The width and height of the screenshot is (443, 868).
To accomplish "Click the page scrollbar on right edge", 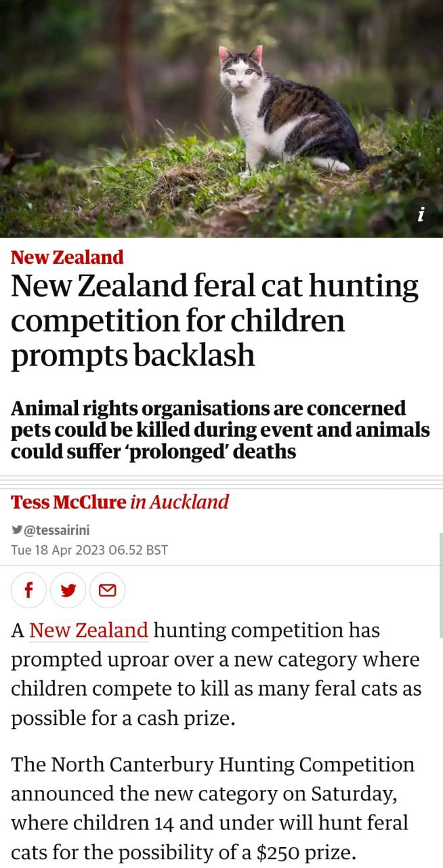I will point(440,583).
